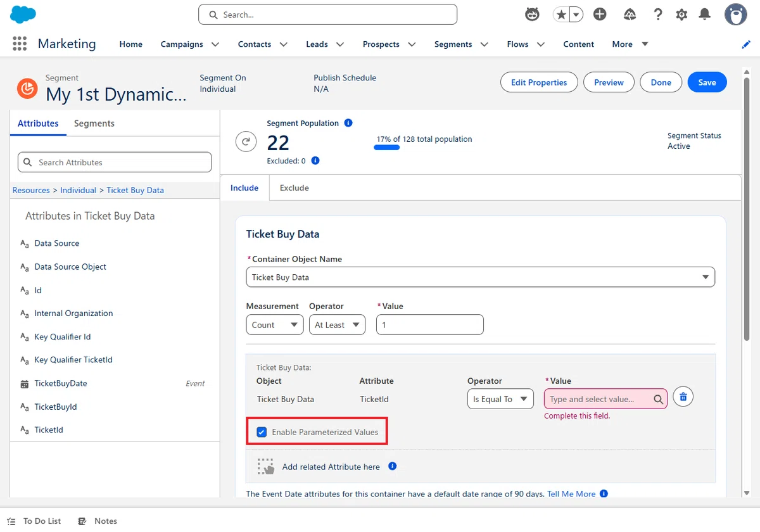Select the Include tab
Screen dimensions: 760x532
(244, 187)
